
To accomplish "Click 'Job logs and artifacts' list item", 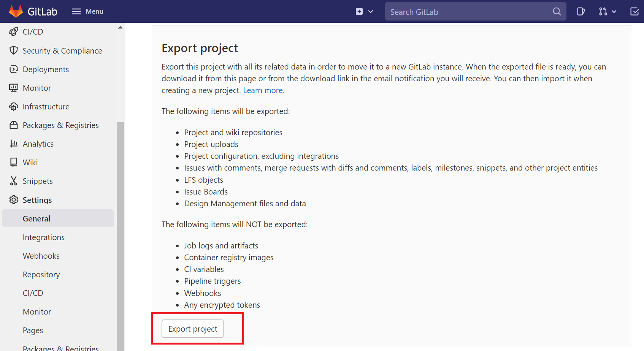I will click(221, 246).
